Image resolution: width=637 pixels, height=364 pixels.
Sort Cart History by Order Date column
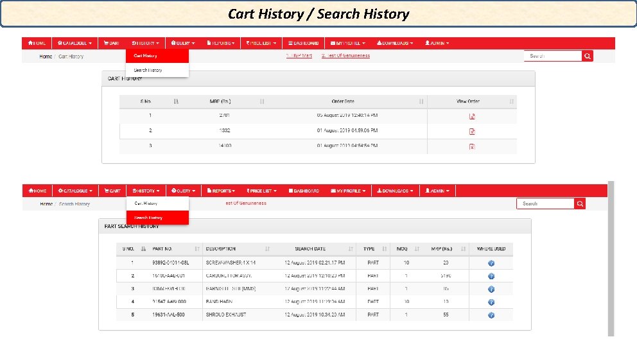coord(421,101)
